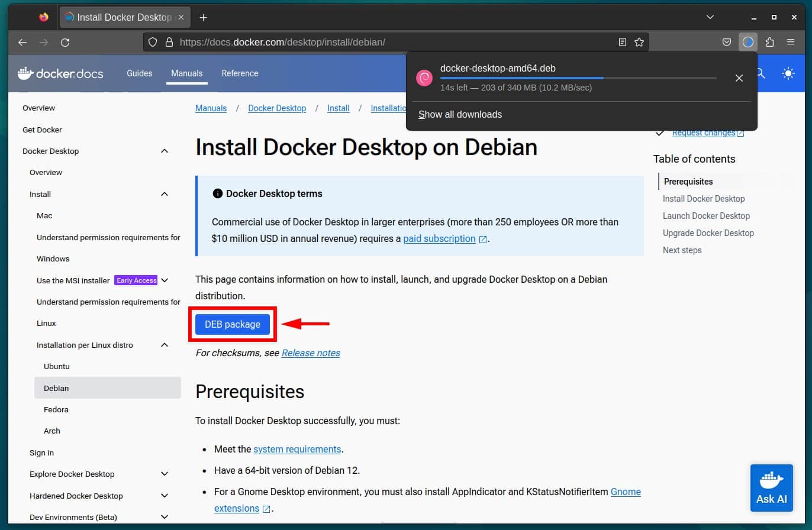
Task: Open the Reference menu item
Action: (x=240, y=73)
